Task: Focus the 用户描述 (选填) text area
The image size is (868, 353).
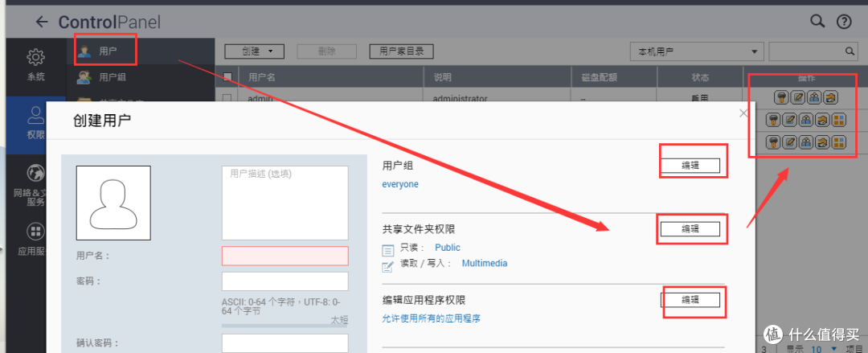Action: [x=285, y=203]
